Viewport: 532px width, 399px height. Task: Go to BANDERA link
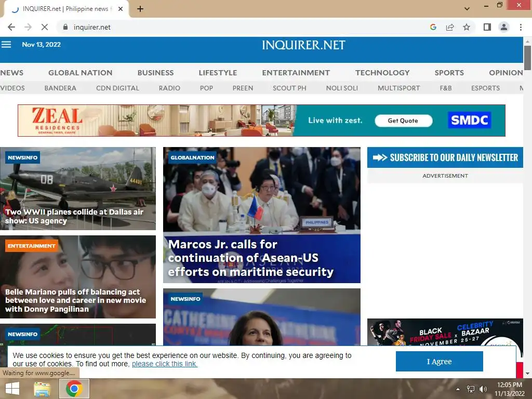(60, 88)
